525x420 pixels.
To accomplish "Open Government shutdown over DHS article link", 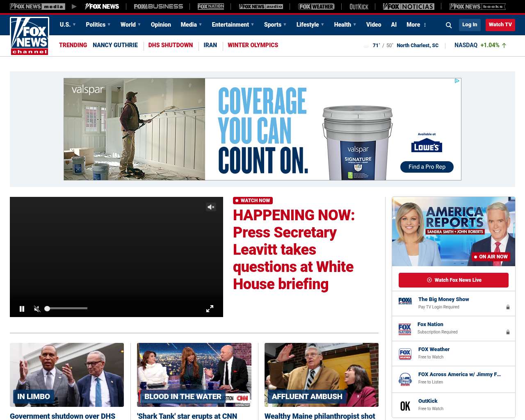I will 63,416.
